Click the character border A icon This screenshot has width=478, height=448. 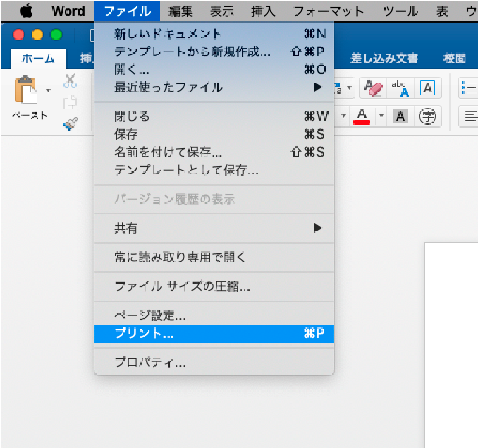pyautogui.click(x=427, y=88)
